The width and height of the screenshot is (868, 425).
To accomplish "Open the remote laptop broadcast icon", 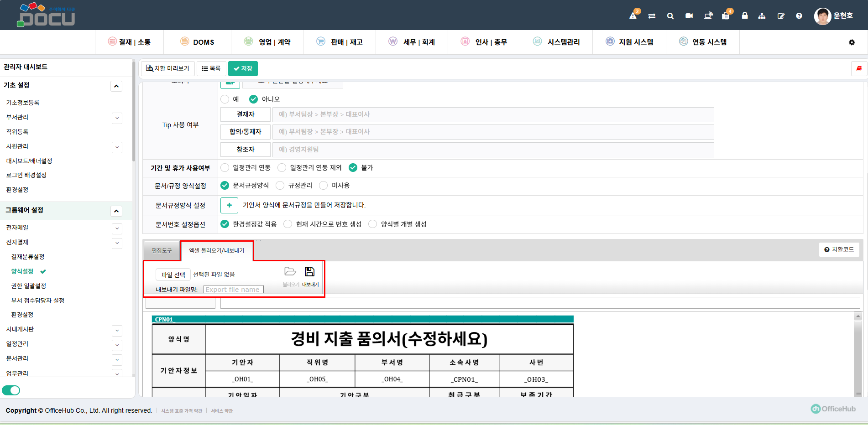I will pyautogui.click(x=708, y=16).
